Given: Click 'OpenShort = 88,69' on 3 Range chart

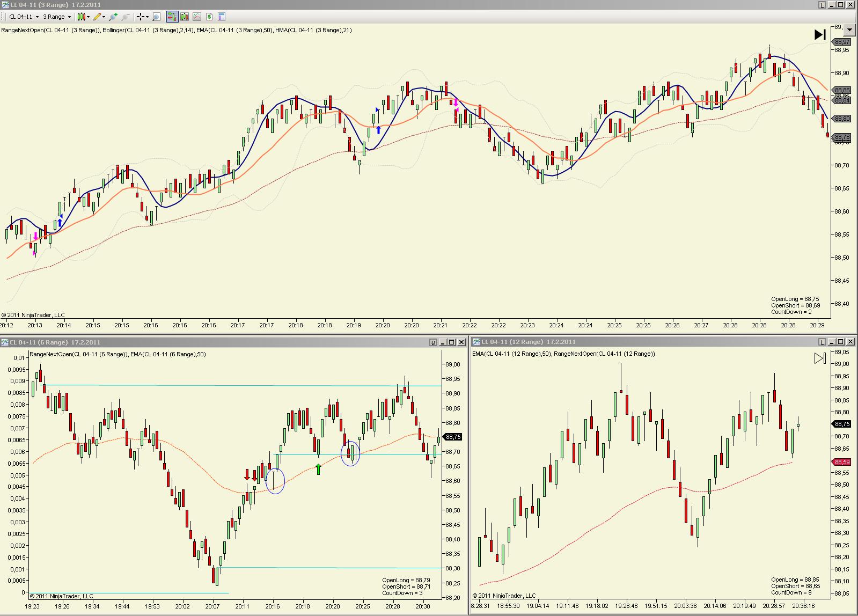Looking at the screenshot, I should (x=796, y=305).
